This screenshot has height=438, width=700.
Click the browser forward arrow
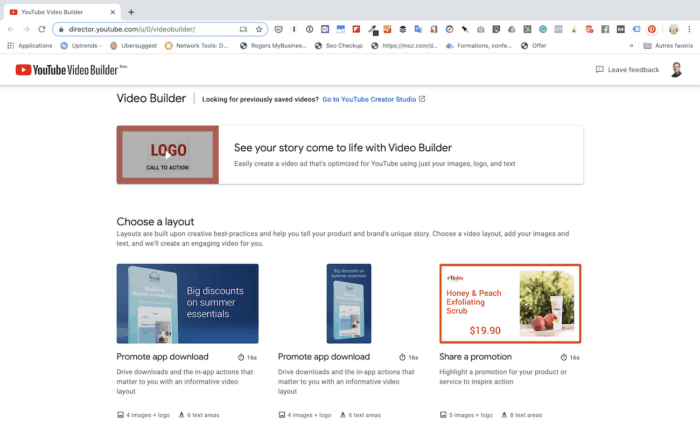tap(26, 29)
